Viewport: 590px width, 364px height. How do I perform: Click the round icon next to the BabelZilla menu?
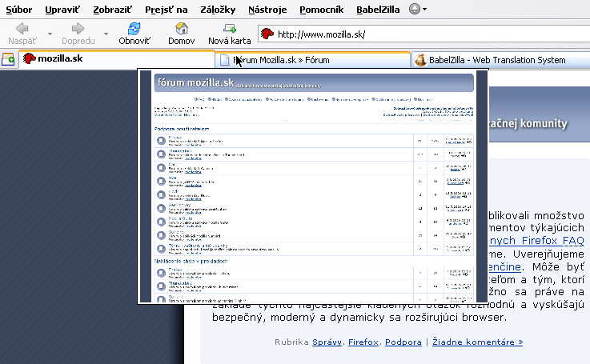point(414,9)
